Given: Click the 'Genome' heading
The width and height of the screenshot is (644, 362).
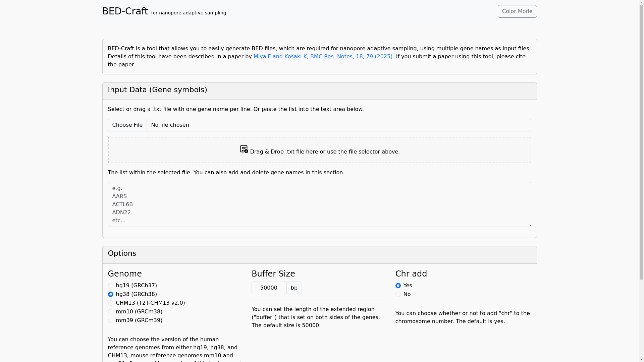Looking at the screenshot, I should point(125,274).
